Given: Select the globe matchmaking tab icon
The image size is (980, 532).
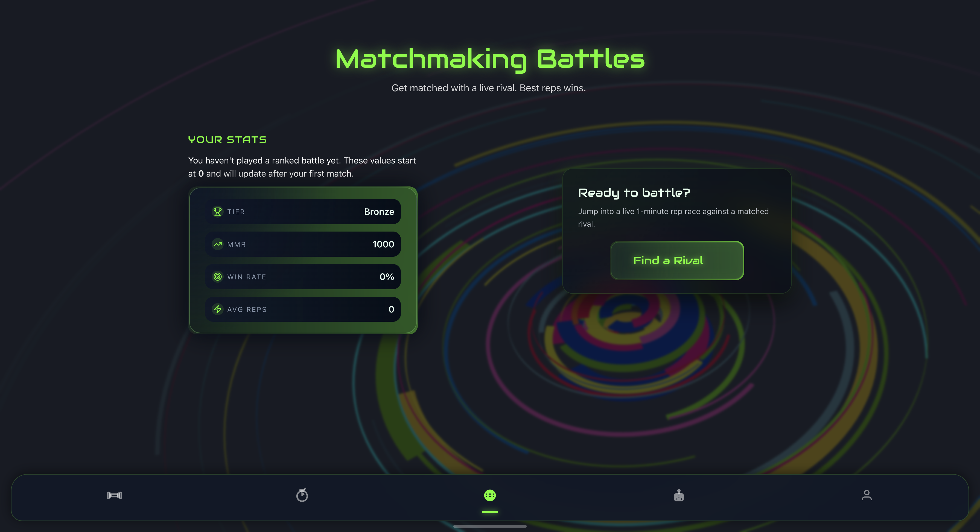Looking at the screenshot, I should click(x=490, y=495).
